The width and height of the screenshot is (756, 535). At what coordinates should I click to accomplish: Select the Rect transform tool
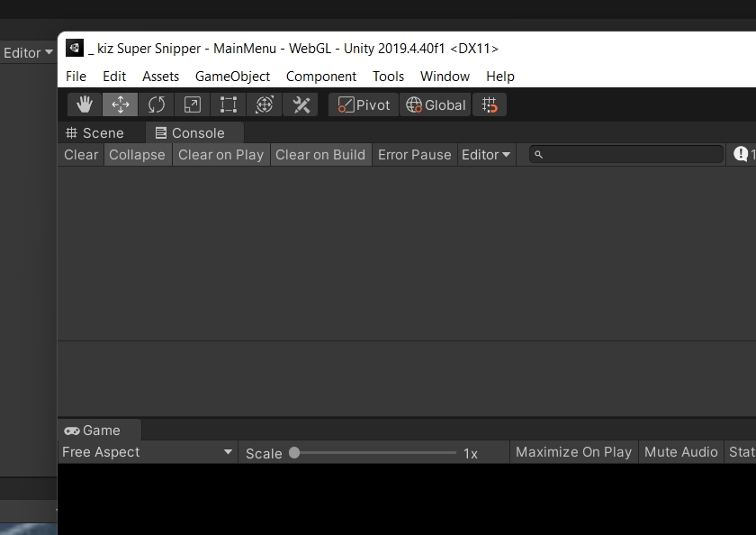pos(229,105)
